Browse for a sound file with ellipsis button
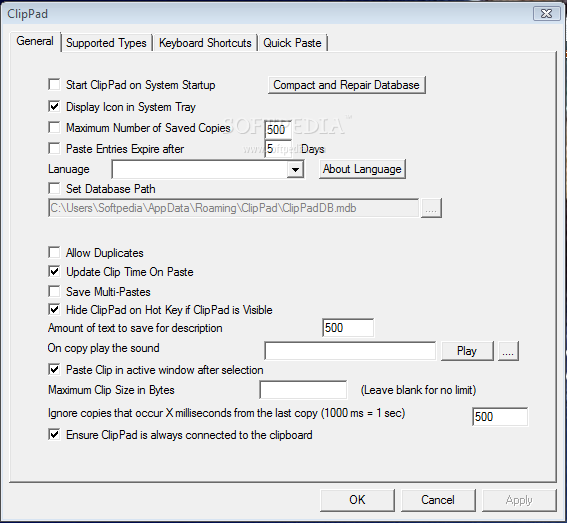 point(508,351)
